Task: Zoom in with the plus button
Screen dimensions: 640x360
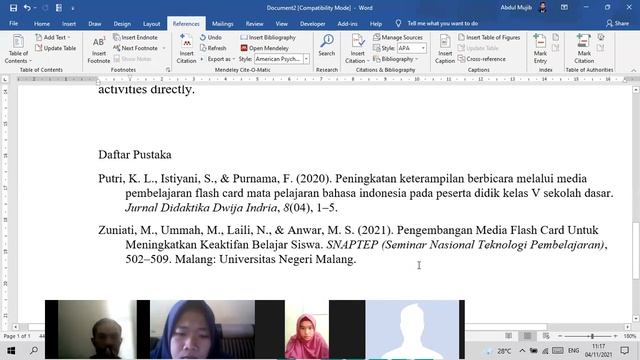Action: [616, 336]
